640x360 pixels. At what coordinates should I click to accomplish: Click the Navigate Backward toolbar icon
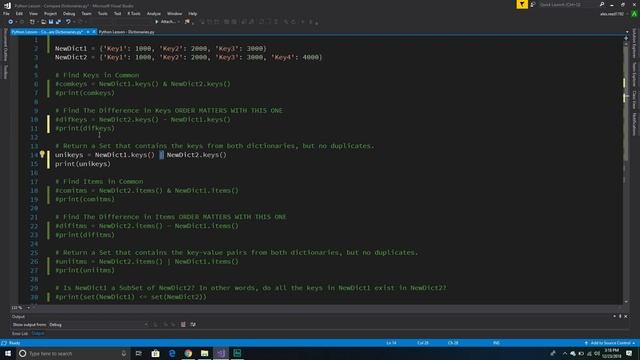click(11, 22)
